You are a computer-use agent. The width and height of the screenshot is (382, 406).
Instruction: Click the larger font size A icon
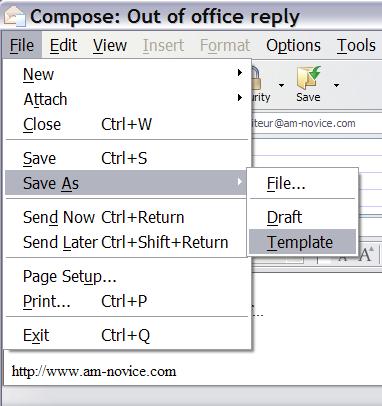point(367,255)
